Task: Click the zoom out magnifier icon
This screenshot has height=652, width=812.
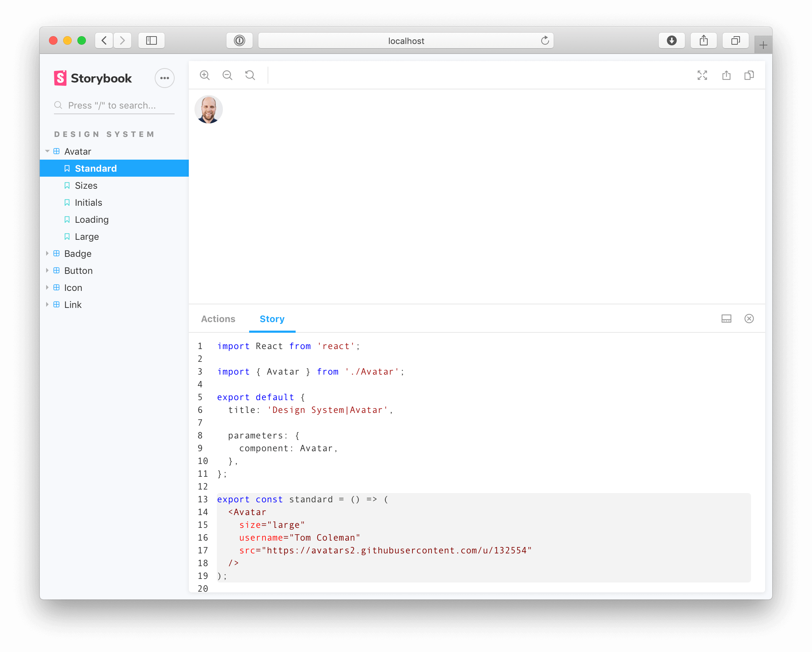Action: 227,75
